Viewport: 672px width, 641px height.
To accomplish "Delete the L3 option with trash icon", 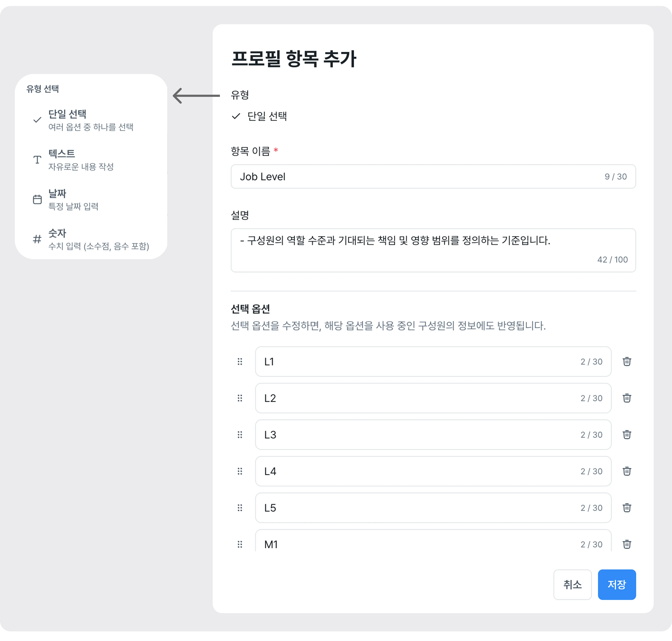I will [627, 435].
